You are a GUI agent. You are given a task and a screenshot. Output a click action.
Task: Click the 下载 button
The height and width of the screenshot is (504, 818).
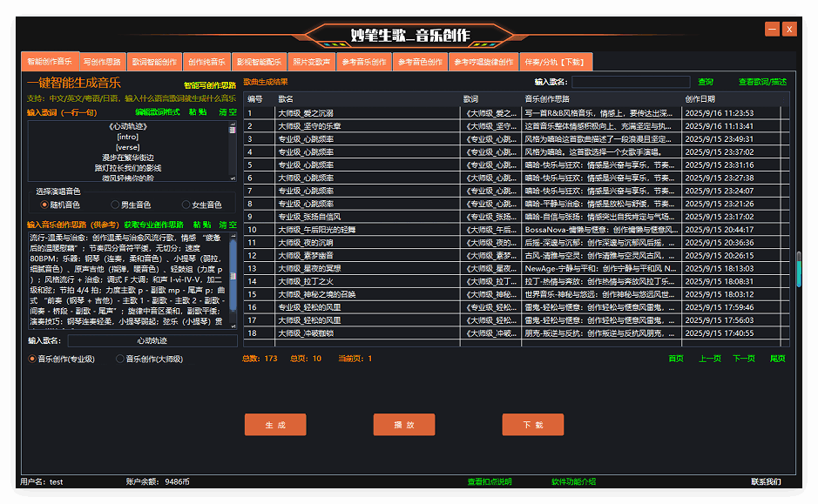(x=532, y=425)
